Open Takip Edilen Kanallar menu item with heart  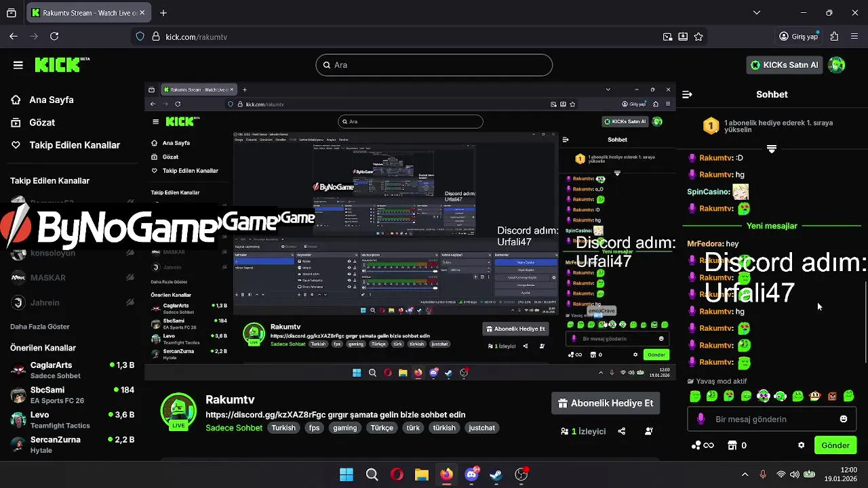pyautogui.click(x=65, y=145)
